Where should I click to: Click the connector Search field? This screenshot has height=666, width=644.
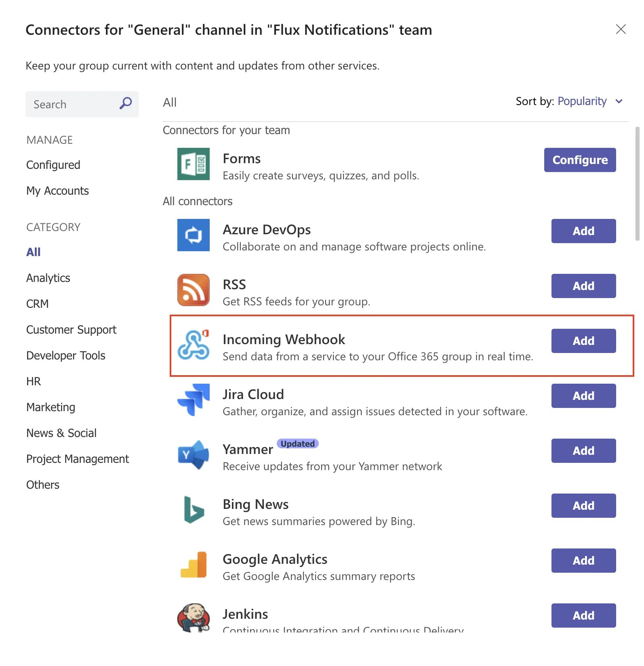82,104
